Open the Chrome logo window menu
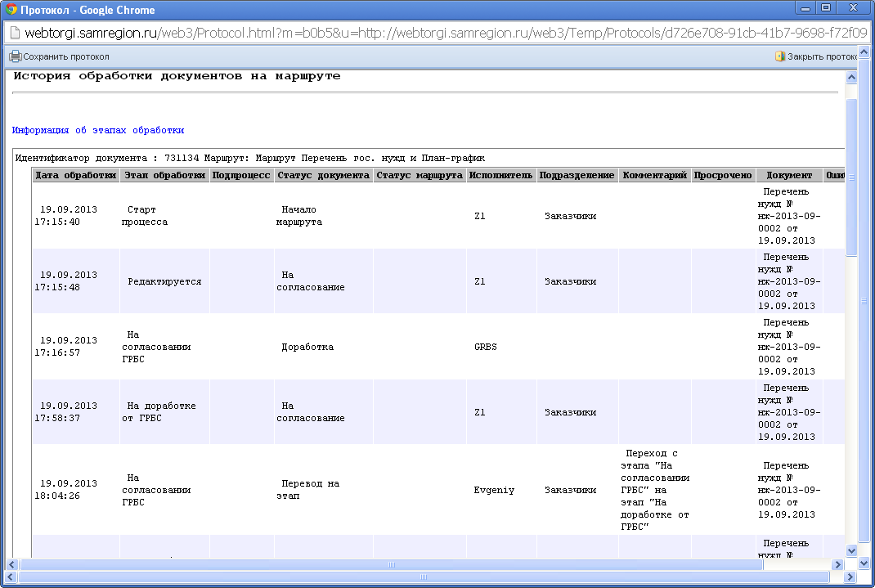875x588 pixels. 12,10
